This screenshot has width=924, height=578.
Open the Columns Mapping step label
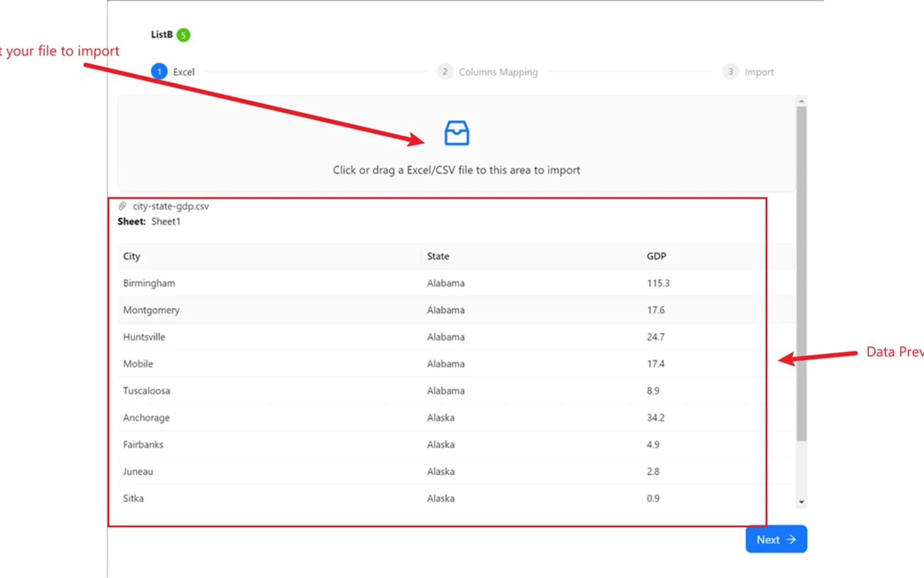[498, 72]
